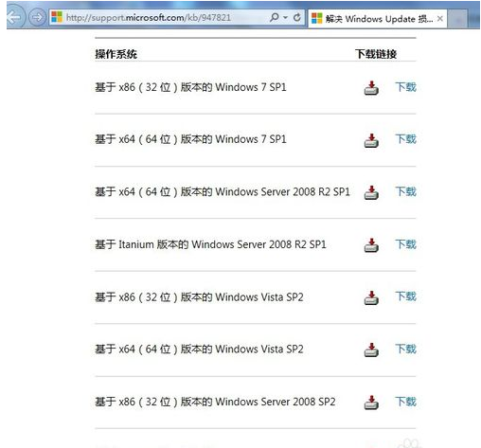Click 下载 link for x86 Server 2008 SP2
This screenshot has width=481, height=448.
pyautogui.click(x=406, y=402)
